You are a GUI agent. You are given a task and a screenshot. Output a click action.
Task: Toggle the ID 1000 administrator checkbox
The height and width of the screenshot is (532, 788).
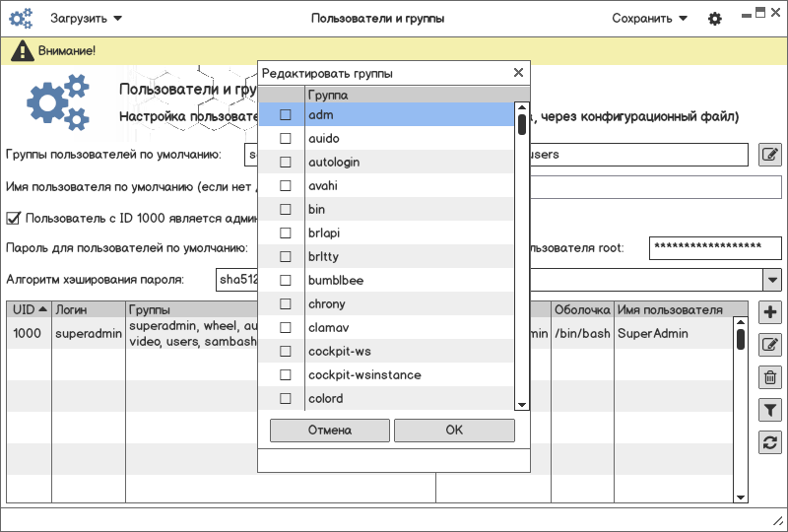[14, 218]
